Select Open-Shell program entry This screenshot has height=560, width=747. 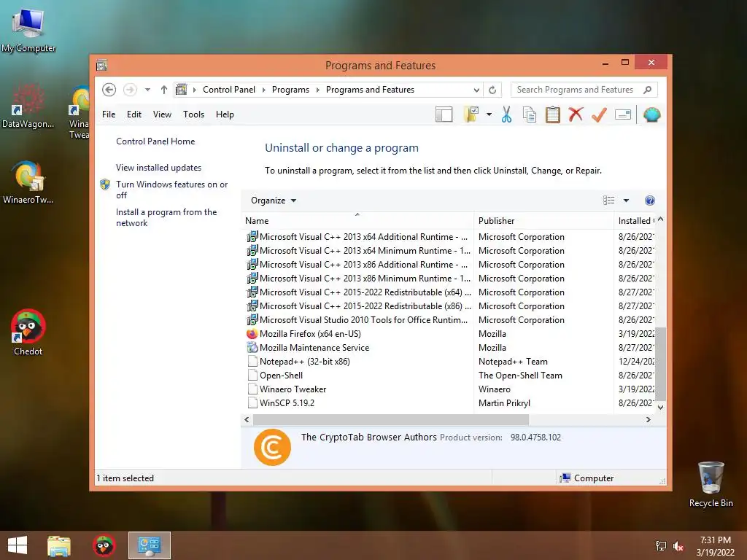(x=281, y=376)
